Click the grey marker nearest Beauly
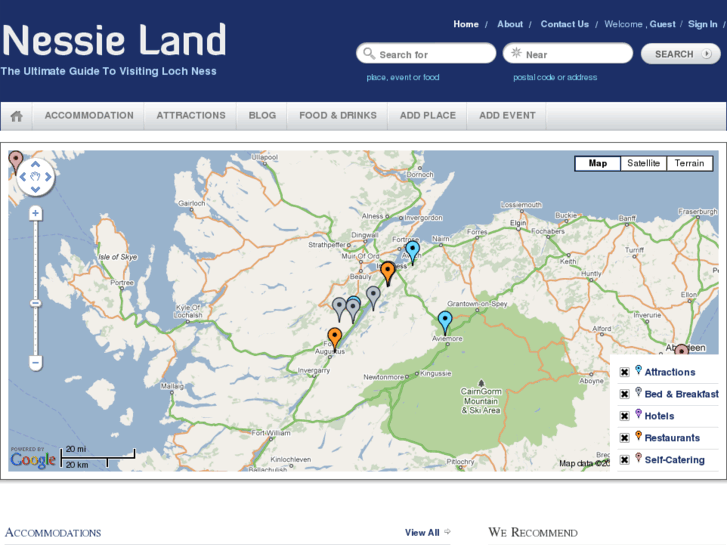 click(373, 298)
